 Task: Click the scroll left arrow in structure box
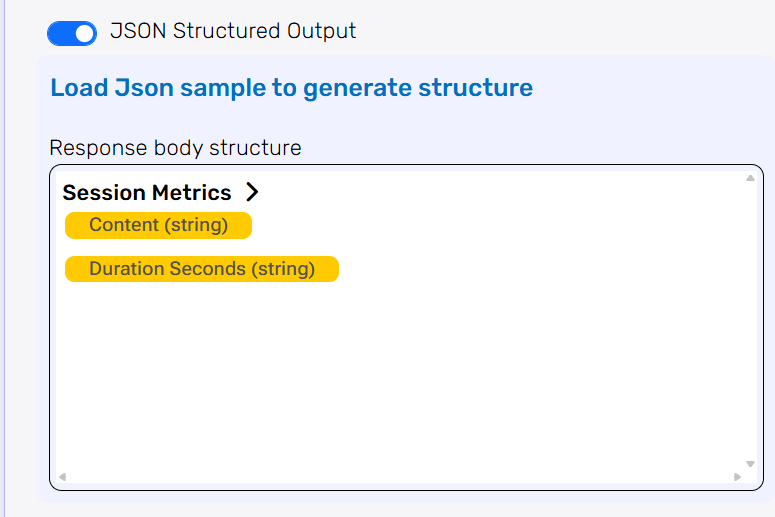(62, 476)
